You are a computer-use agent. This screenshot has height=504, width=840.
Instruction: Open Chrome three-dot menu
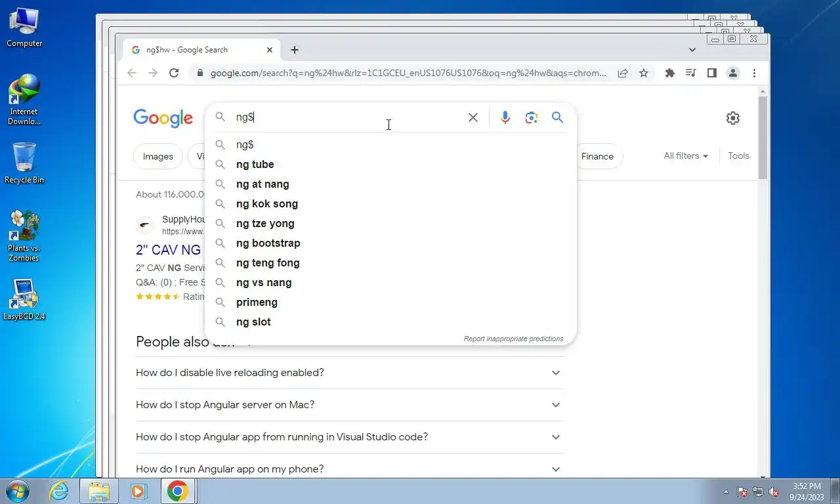click(x=754, y=73)
